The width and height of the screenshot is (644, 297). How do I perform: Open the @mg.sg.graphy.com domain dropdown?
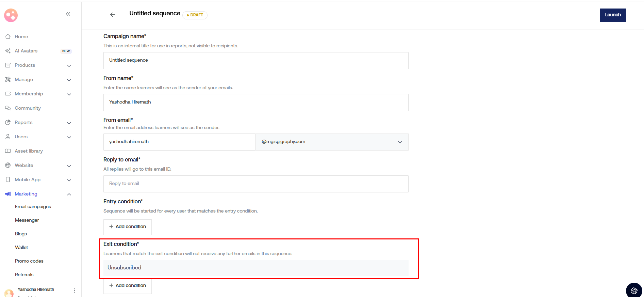(332, 142)
